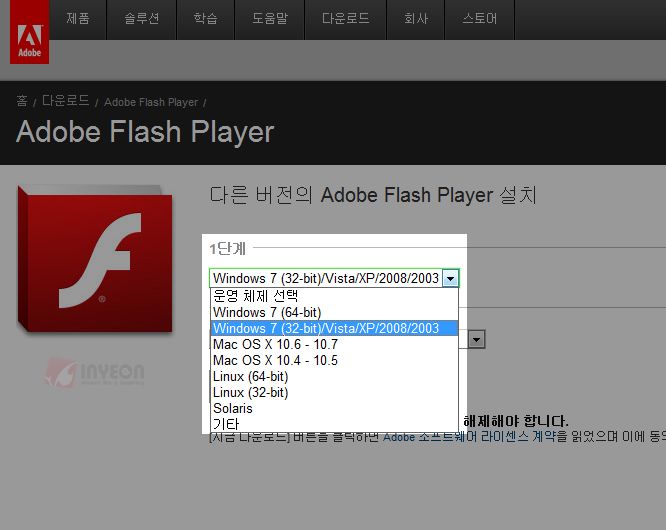
Task: Pick Linux (64-bit) from the list
Action: [334, 376]
